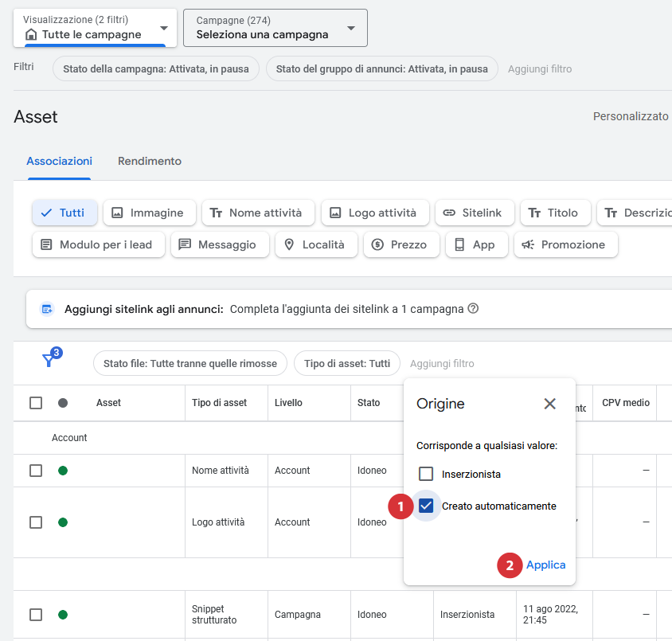Click green status dot of Nome attività row
The image size is (672, 641).
(63, 471)
